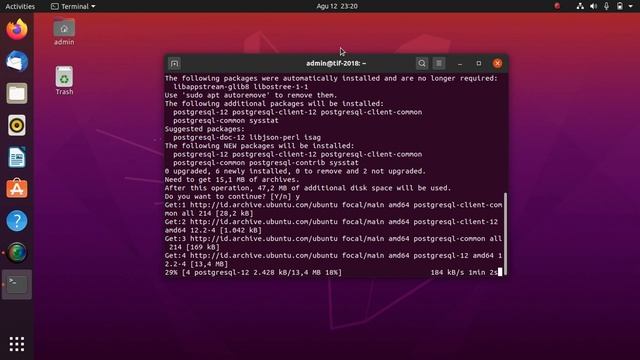The height and width of the screenshot is (360, 640).
Task: Open the Activities overview
Action: [20, 6]
